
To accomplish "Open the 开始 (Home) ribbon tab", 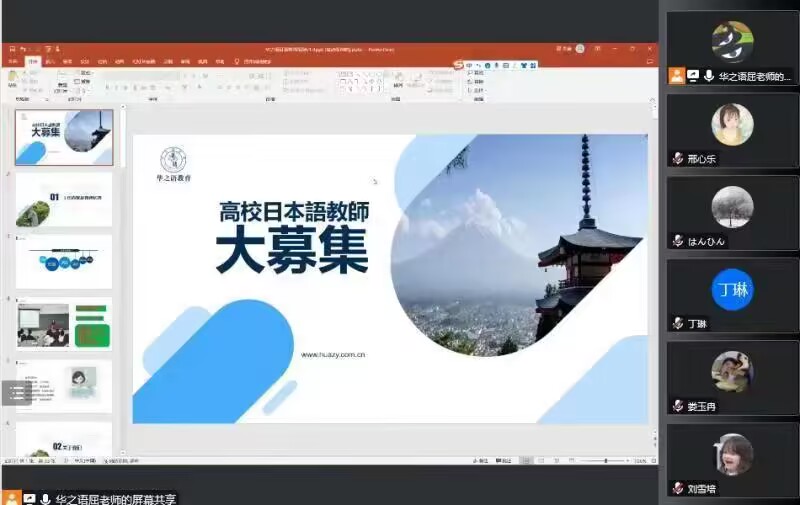I will pyautogui.click(x=32, y=61).
